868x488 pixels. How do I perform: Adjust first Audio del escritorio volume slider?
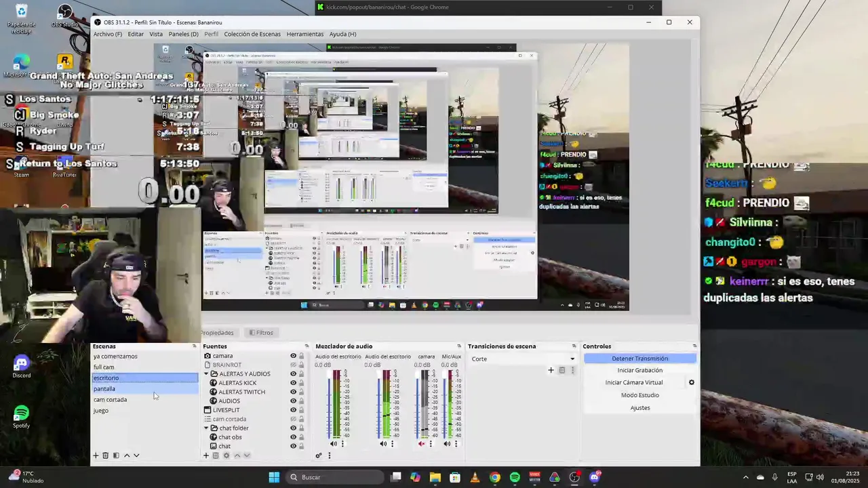(x=329, y=405)
